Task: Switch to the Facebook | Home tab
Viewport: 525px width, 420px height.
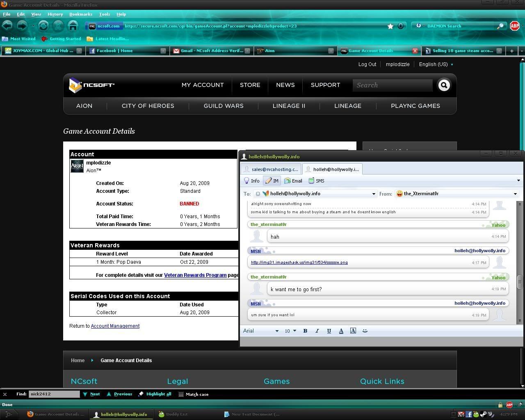Action: 127,51
